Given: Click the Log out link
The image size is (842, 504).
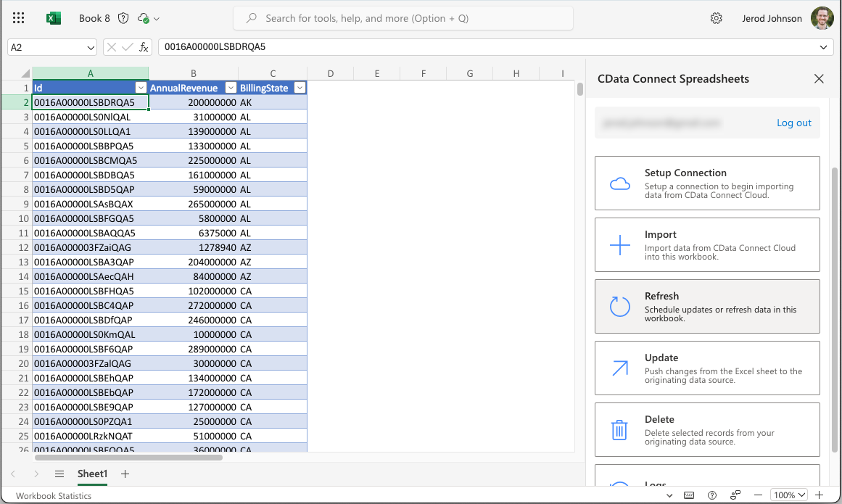Looking at the screenshot, I should coord(793,123).
